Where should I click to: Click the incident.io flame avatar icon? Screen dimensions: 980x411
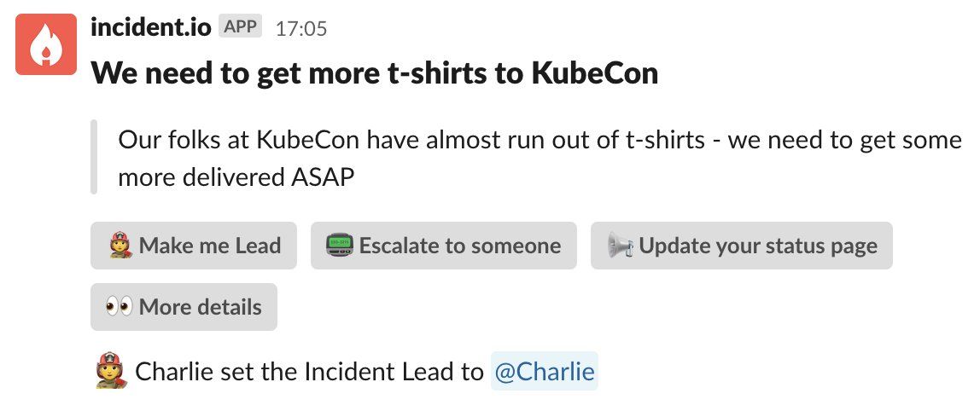click(x=45, y=44)
